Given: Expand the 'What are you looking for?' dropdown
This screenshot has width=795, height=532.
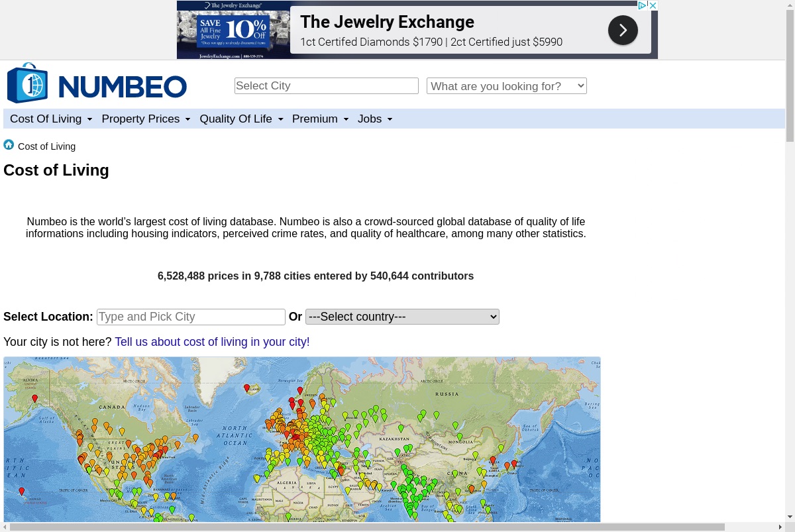Looking at the screenshot, I should [x=507, y=86].
